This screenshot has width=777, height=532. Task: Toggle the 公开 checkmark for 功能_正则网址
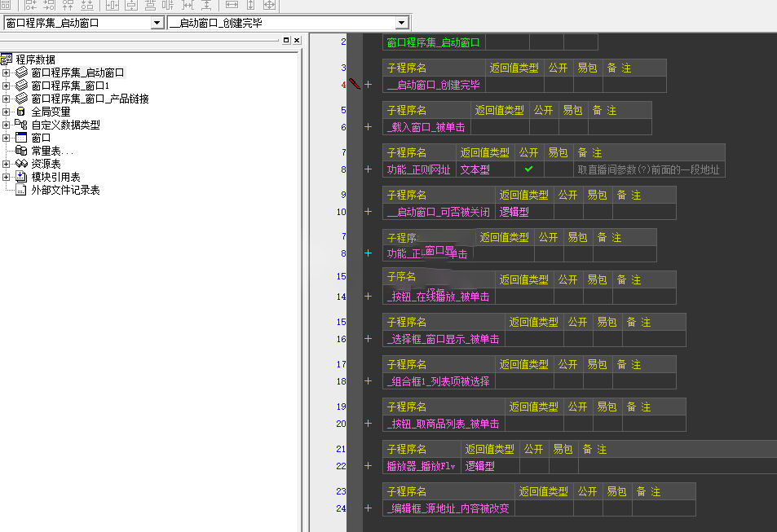(x=529, y=169)
